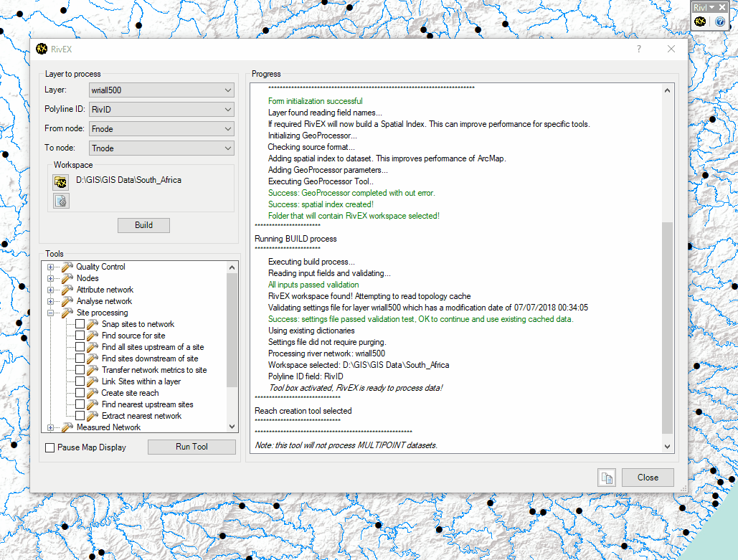Check Find nearest upstream sites box
The height and width of the screenshot is (560, 738).
tap(80, 404)
